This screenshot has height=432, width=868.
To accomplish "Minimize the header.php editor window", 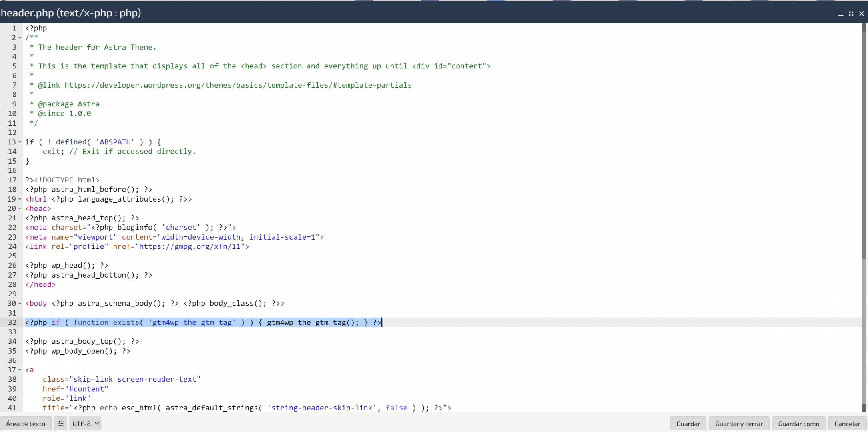I will pyautogui.click(x=840, y=14).
